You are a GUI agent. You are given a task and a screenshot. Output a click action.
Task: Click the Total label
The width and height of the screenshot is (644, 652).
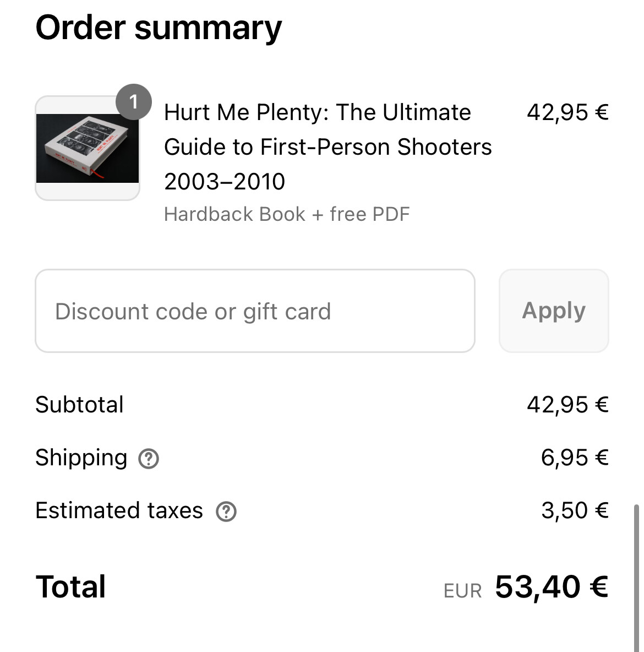(x=70, y=586)
